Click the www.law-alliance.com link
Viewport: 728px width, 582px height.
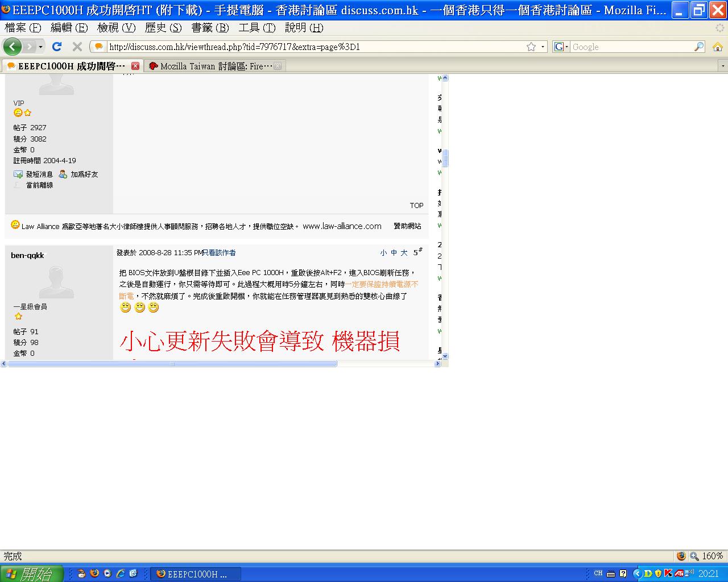coord(342,226)
